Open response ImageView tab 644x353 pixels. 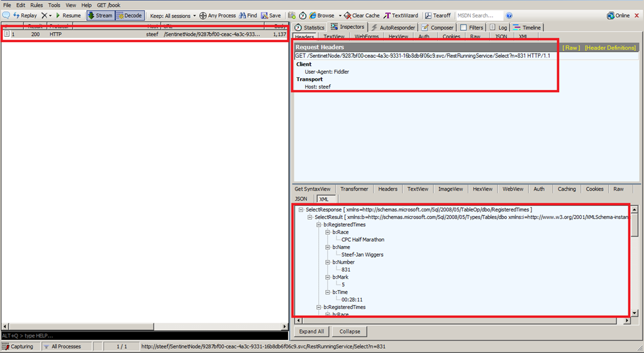[450, 189]
